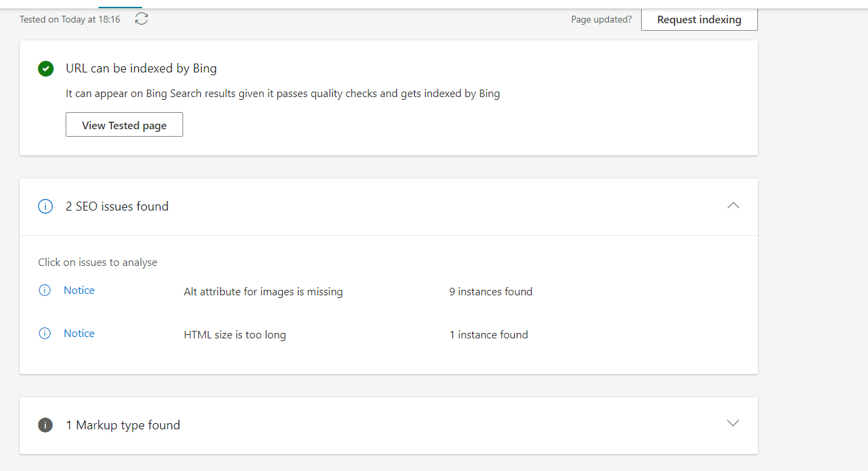Open the View Tested page button
The height and width of the screenshot is (471, 868).
124,125
